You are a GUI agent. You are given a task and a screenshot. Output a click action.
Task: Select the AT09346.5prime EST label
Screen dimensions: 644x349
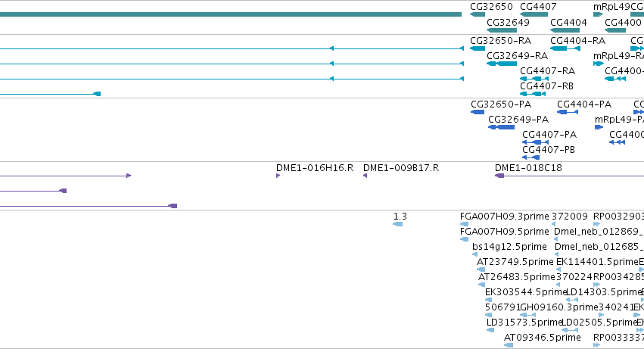[x=542, y=338]
